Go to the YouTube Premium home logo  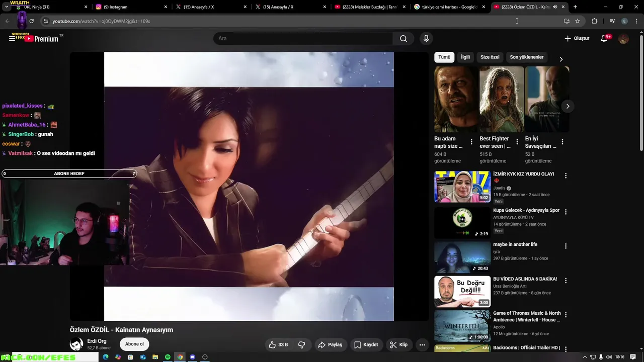coord(42,39)
